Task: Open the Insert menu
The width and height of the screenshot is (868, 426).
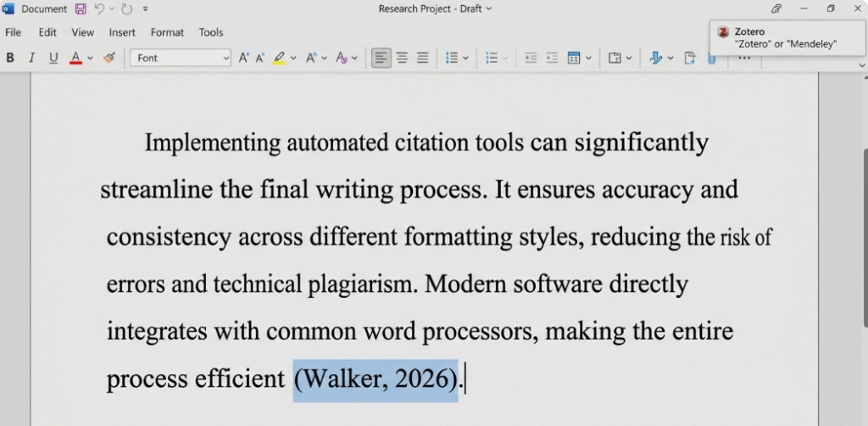Action: (x=122, y=32)
